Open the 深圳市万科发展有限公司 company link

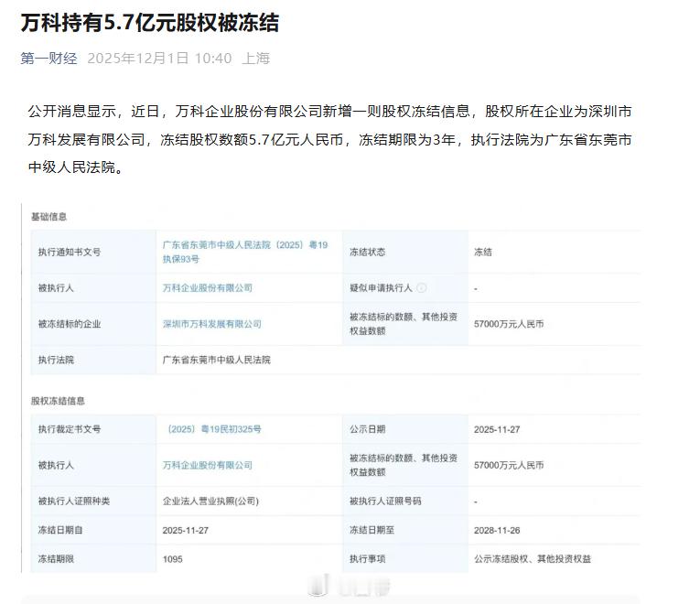212,324
